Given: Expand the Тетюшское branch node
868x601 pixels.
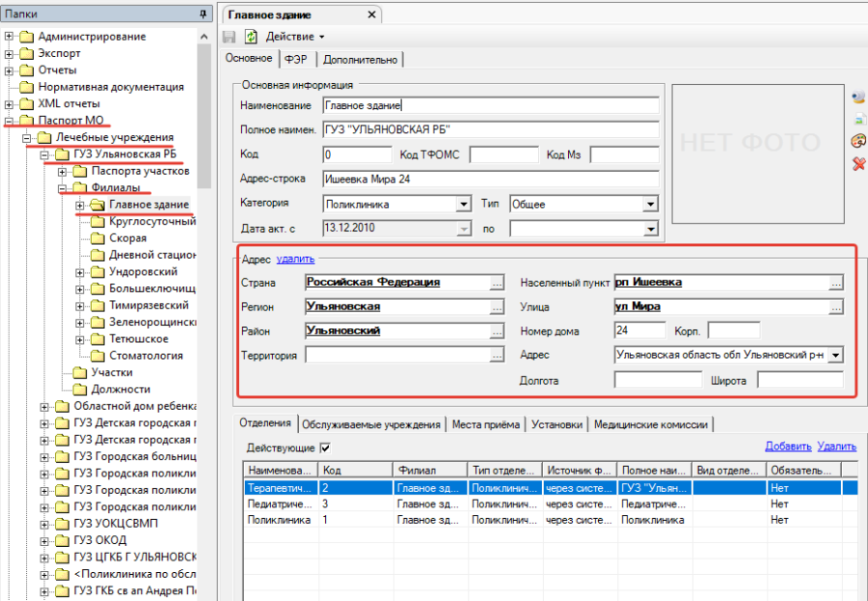Looking at the screenshot, I should pos(80,339).
